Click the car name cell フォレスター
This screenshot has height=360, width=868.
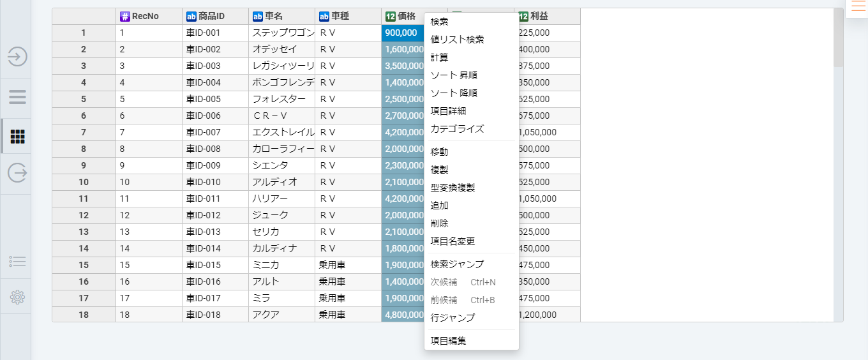(281, 99)
